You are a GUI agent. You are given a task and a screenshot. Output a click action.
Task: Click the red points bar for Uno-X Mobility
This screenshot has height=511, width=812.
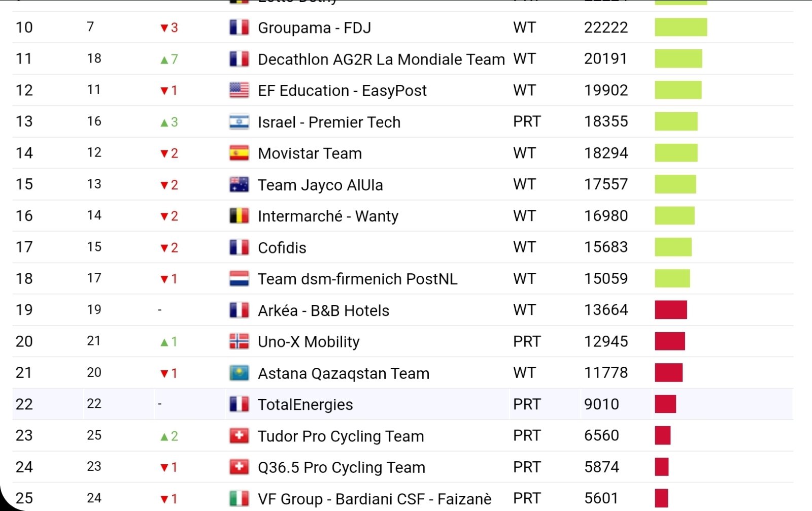tap(670, 342)
